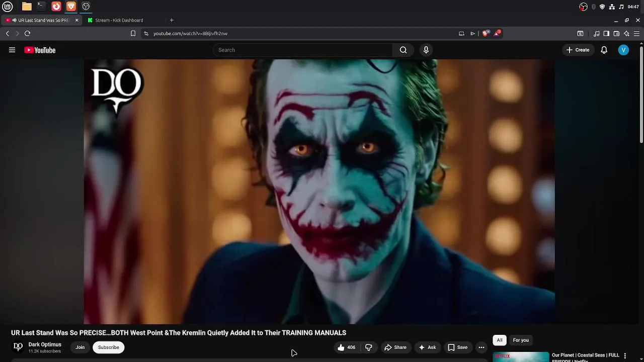Start voice search with the microphone

(x=426, y=50)
